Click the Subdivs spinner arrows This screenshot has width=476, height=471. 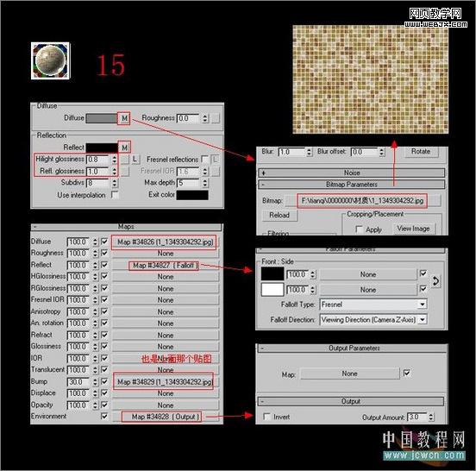[x=114, y=183]
